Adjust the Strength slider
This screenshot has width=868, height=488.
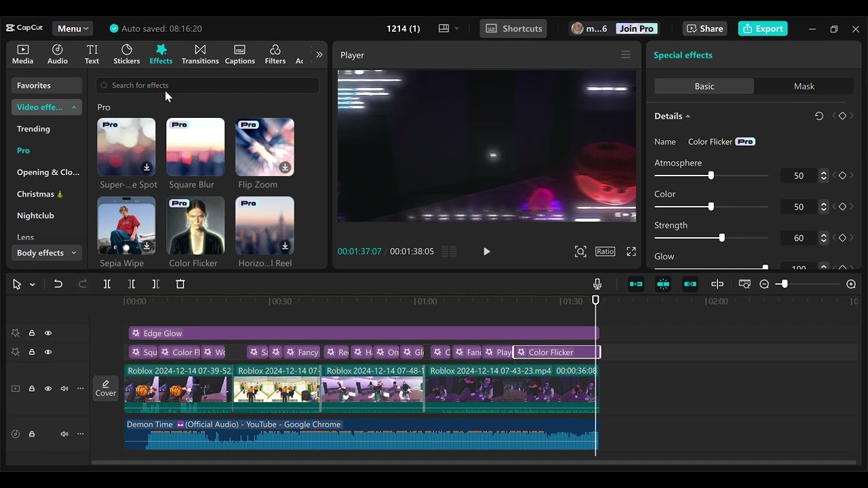click(x=722, y=238)
